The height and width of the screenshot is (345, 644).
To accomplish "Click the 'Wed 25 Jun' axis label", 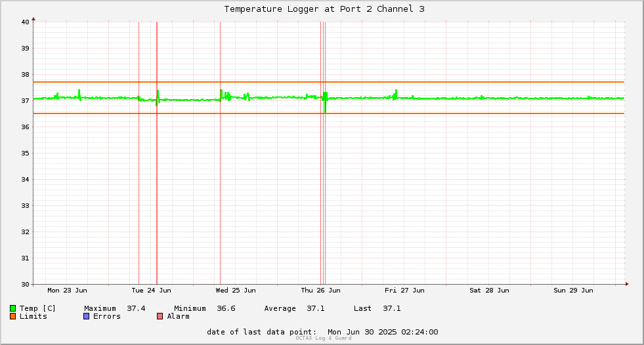I will pyautogui.click(x=236, y=291).
